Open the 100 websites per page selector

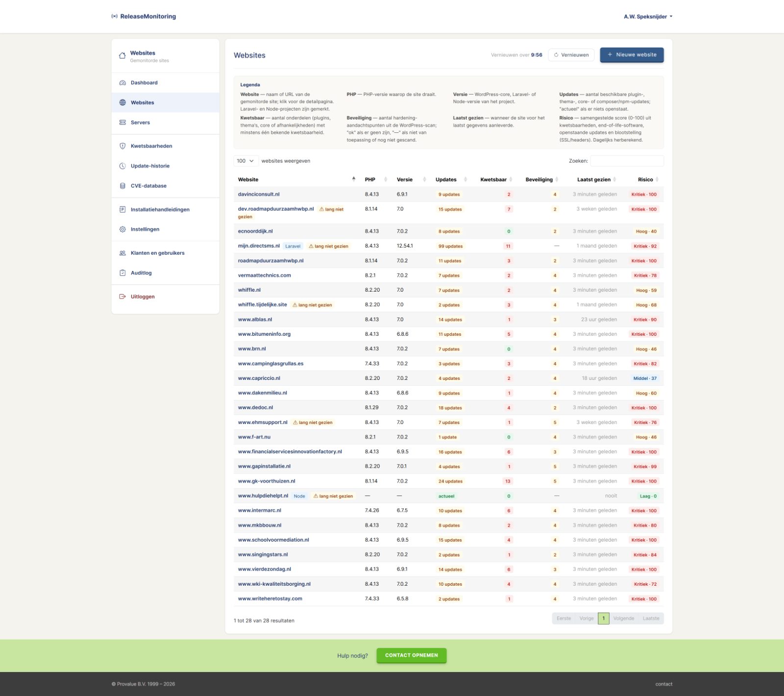[x=245, y=161]
